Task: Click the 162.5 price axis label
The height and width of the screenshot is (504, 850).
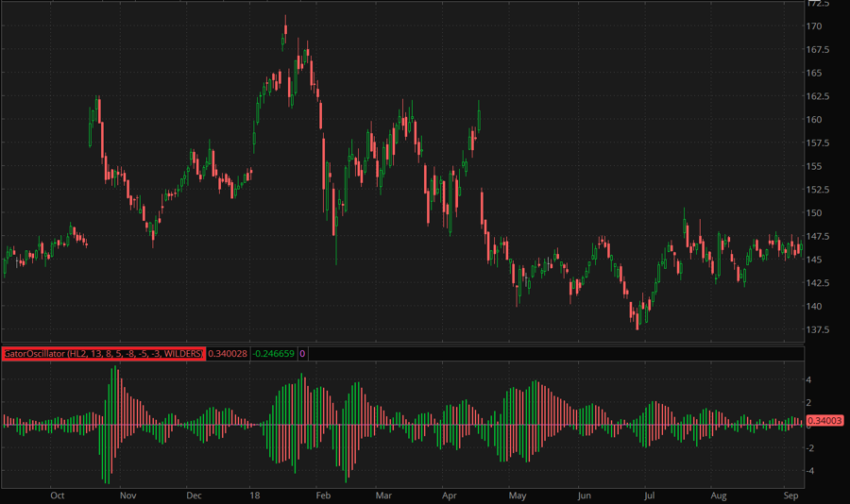Action: [x=817, y=96]
